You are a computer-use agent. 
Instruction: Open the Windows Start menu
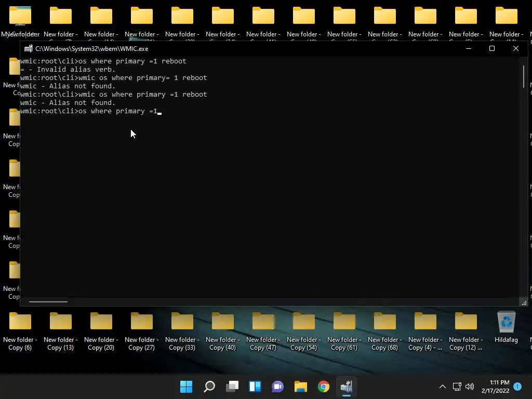coord(186,387)
